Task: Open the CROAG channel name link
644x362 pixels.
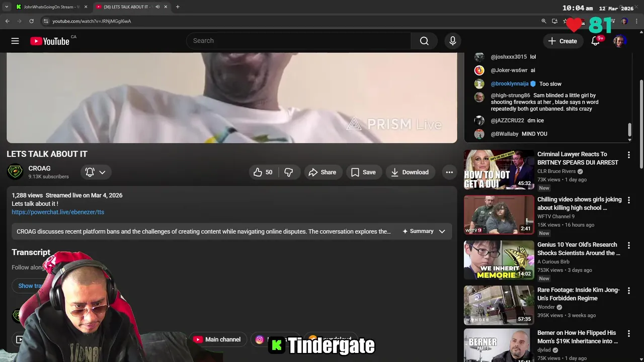Action: click(39, 168)
